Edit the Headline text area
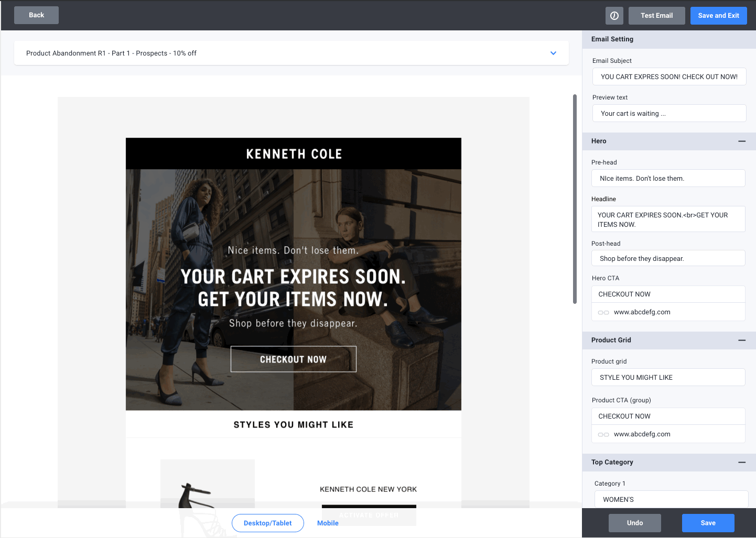This screenshot has width=756, height=538. click(x=668, y=219)
